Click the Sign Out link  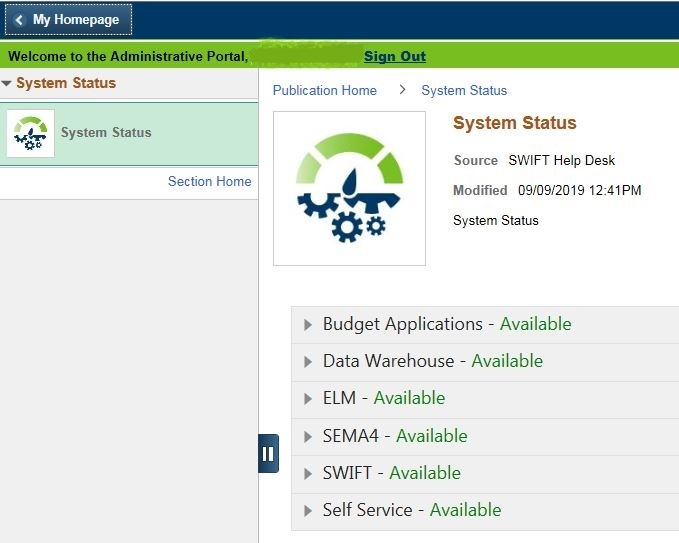click(x=394, y=57)
